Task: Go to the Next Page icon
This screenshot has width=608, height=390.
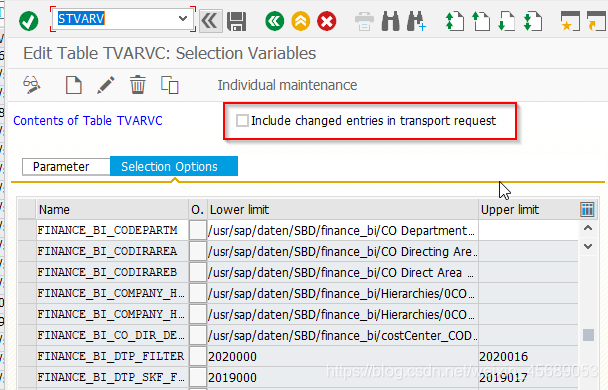Action: (x=507, y=21)
